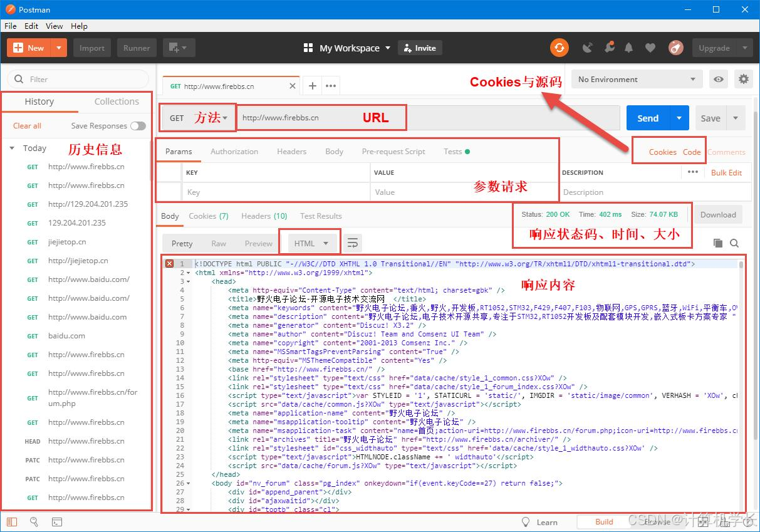The height and width of the screenshot is (532, 760).
Task: Click the Invite button
Action: coord(420,48)
